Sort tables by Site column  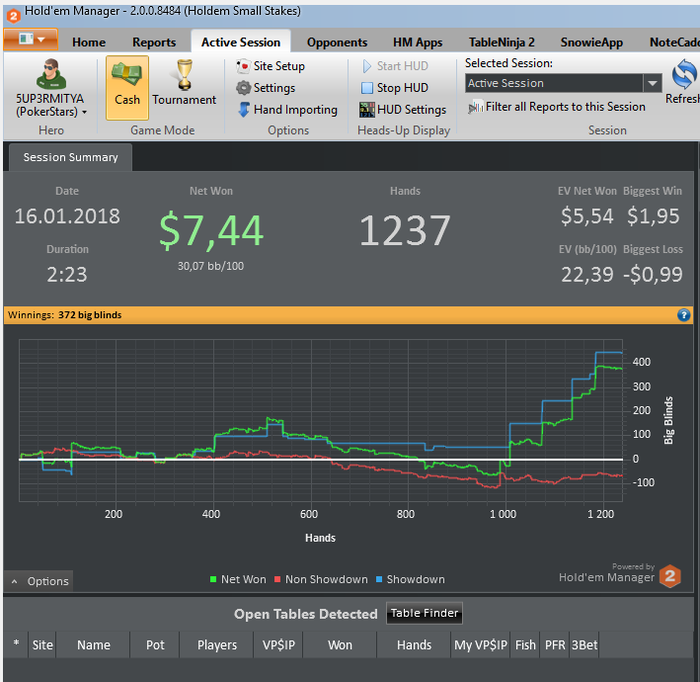coord(42,645)
